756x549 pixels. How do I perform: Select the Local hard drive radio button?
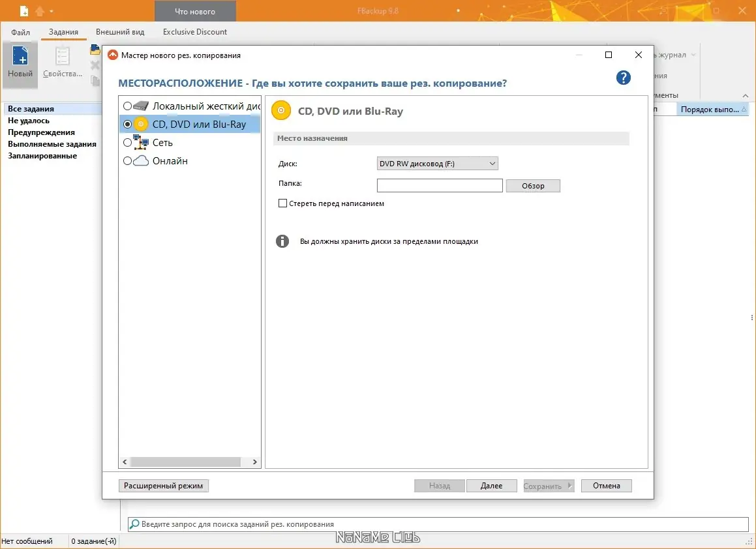point(127,106)
